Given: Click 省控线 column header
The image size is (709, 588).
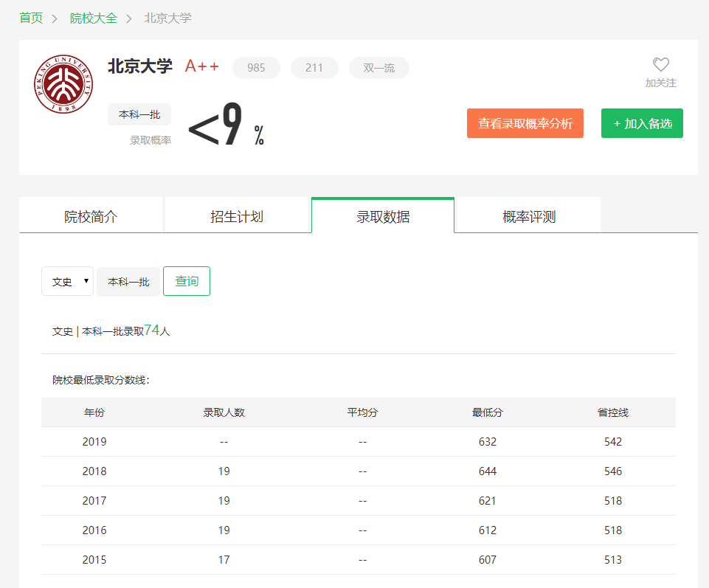Looking at the screenshot, I should [x=613, y=412].
